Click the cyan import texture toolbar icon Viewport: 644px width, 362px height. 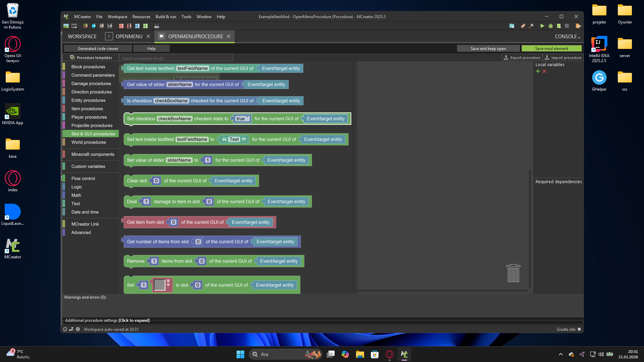coord(94,26)
